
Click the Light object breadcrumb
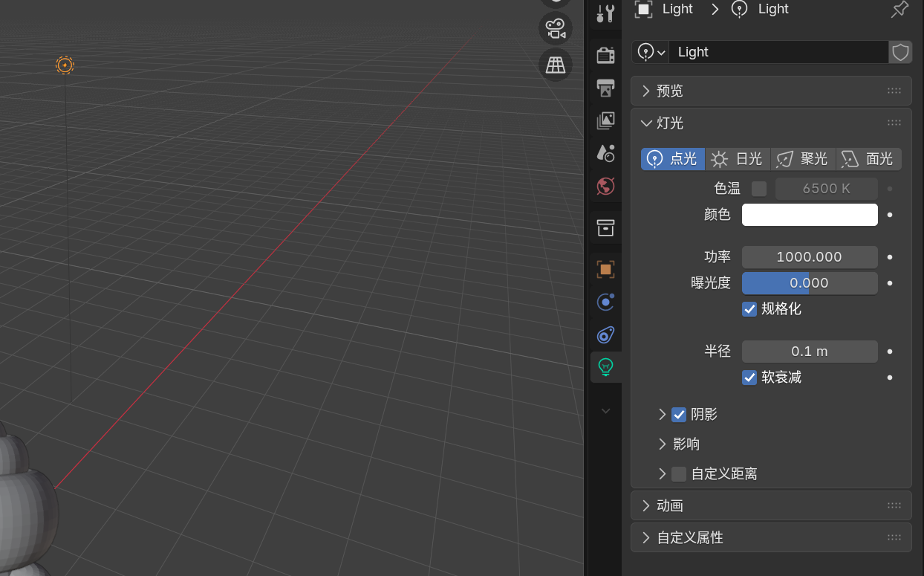tap(663, 9)
